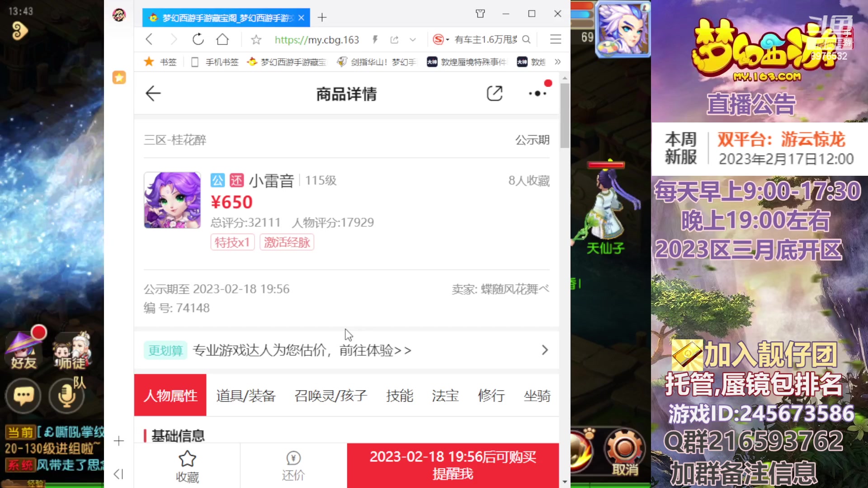Viewport: 868px width, 488px height.
Task: Click the 收藏 favorite star button
Action: pyautogui.click(x=187, y=466)
